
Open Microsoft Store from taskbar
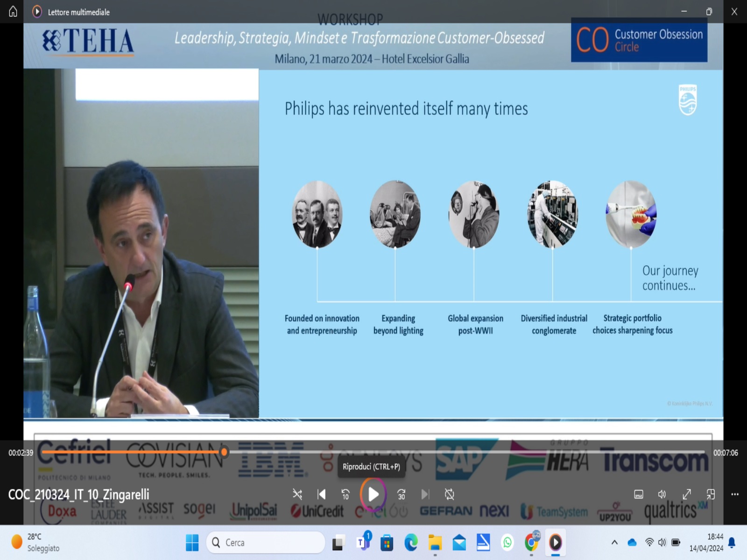[387, 542]
